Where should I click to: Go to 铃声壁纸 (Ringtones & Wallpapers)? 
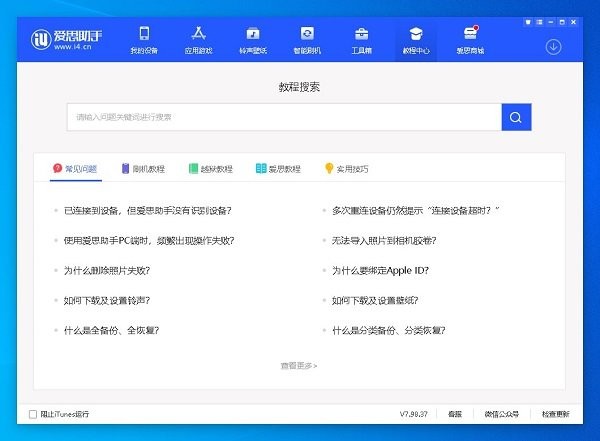point(252,39)
